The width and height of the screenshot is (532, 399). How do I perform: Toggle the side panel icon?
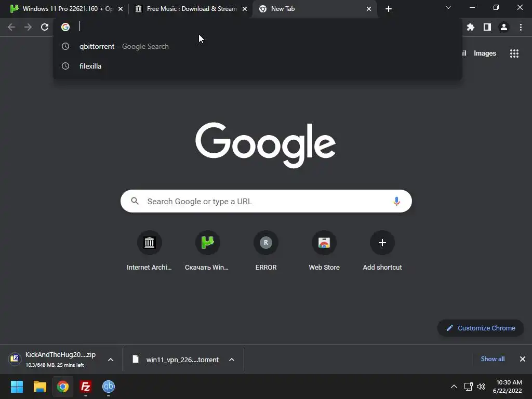(487, 27)
